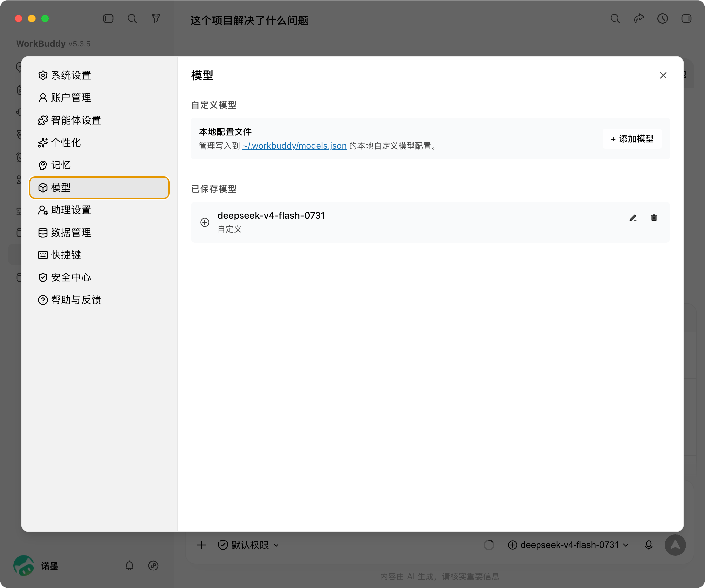Image resolution: width=705 pixels, height=588 pixels.
Task: Click the plus attachment icon in input bar
Action: (202, 545)
